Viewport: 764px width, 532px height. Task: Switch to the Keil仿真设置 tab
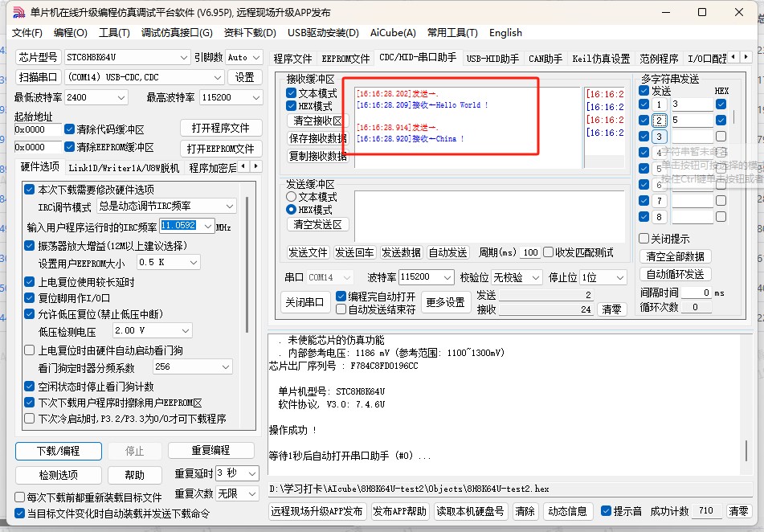(x=601, y=59)
